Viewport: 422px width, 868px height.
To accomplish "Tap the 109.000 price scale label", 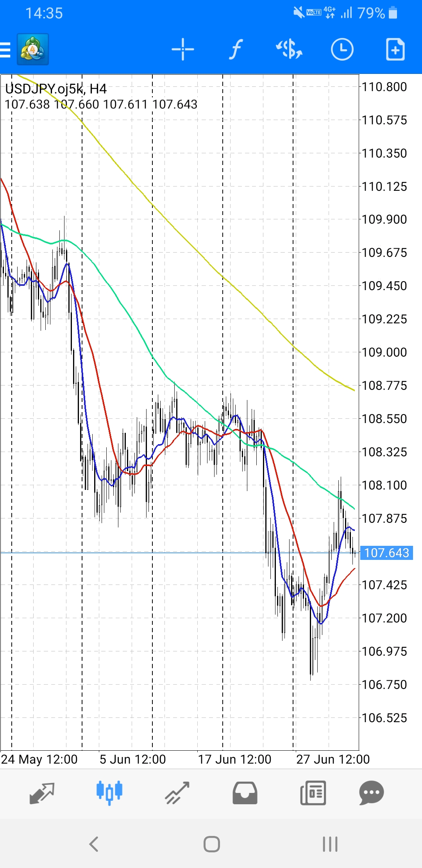I will pos(384,352).
